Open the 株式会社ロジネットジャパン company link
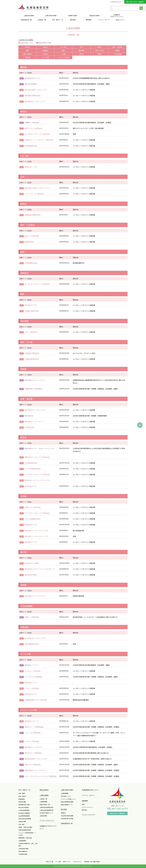This screenshot has height=868, width=146. tap(35, 380)
